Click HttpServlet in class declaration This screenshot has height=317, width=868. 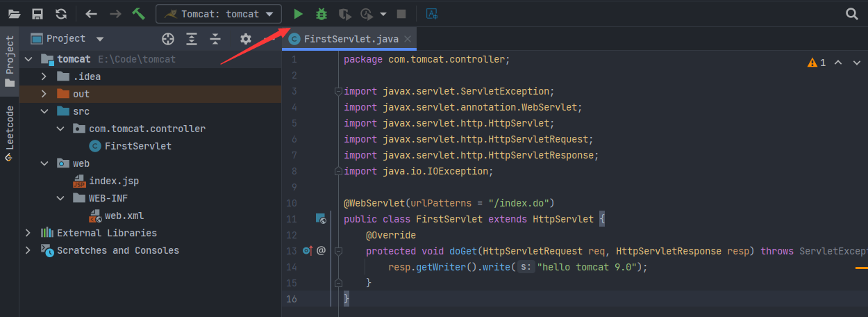coord(563,219)
